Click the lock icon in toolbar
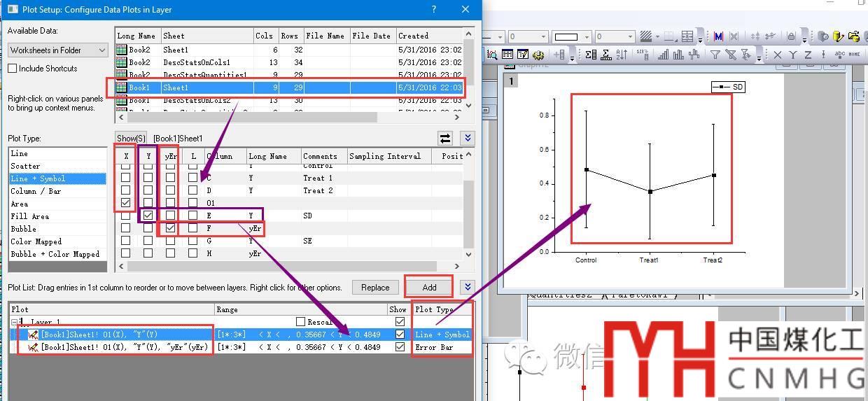 click(791, 36)
